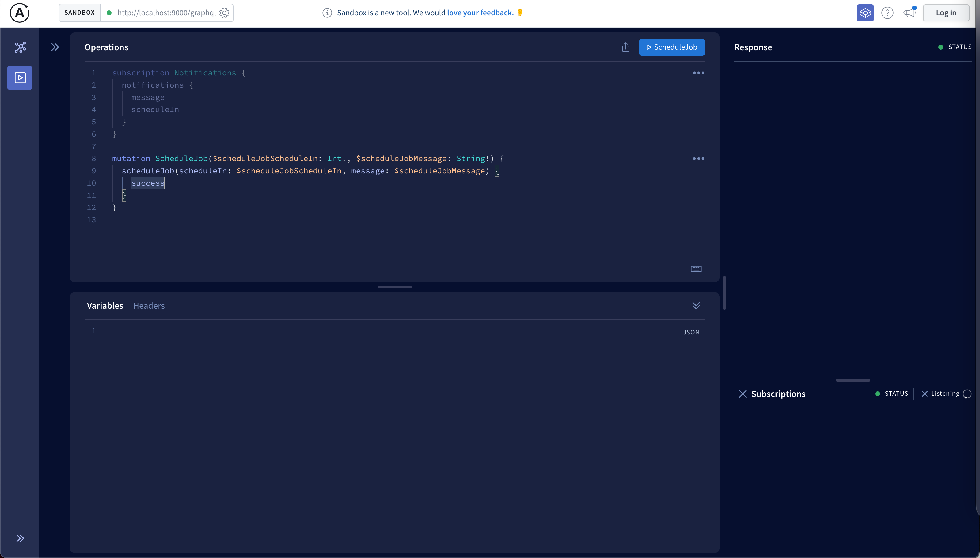Close the Subscriptions panel

[x=743, y=394]
